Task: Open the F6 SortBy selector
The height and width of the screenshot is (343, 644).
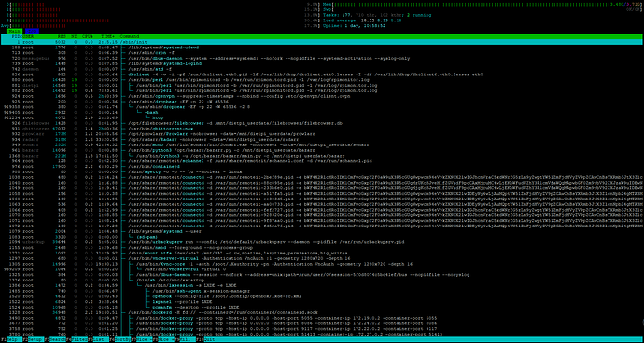Action: 122,339
